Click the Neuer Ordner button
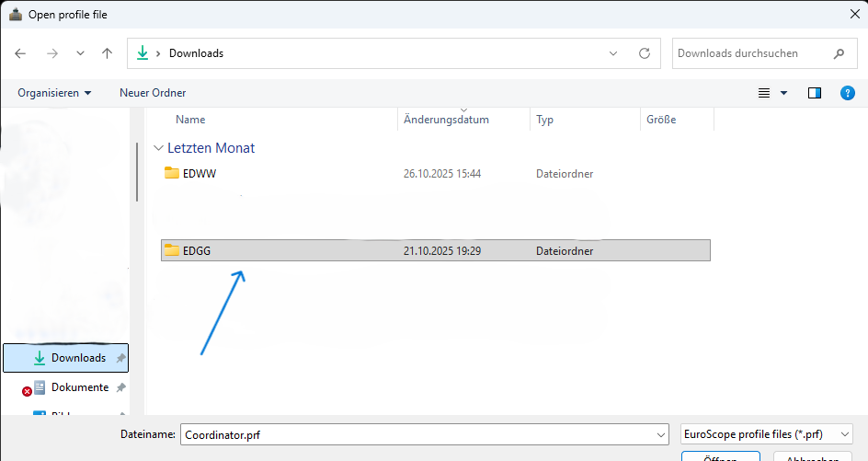868x461 pixels. pyautogui.click(x=153, y=93)
